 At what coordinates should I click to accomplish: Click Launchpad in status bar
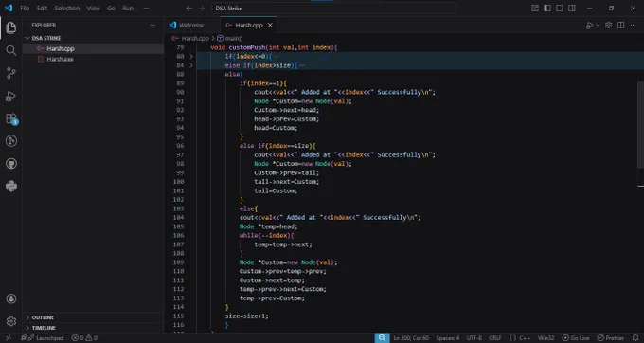[x=45, y=338]
